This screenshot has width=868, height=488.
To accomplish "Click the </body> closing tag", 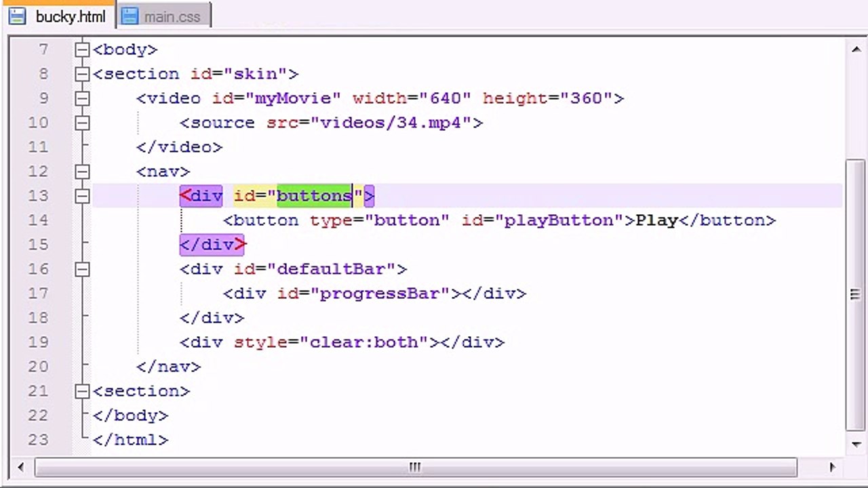I will [130, 415].
